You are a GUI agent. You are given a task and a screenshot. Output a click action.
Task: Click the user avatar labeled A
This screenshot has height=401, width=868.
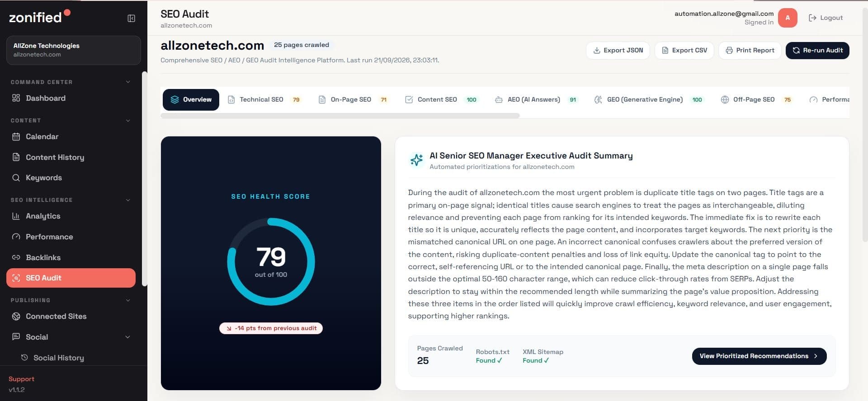tap(788, 18)
